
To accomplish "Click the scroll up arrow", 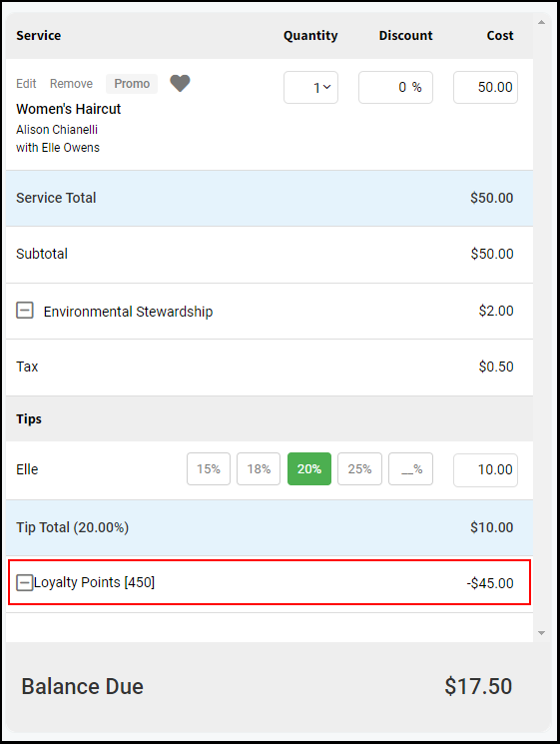I will coord(541,22).
